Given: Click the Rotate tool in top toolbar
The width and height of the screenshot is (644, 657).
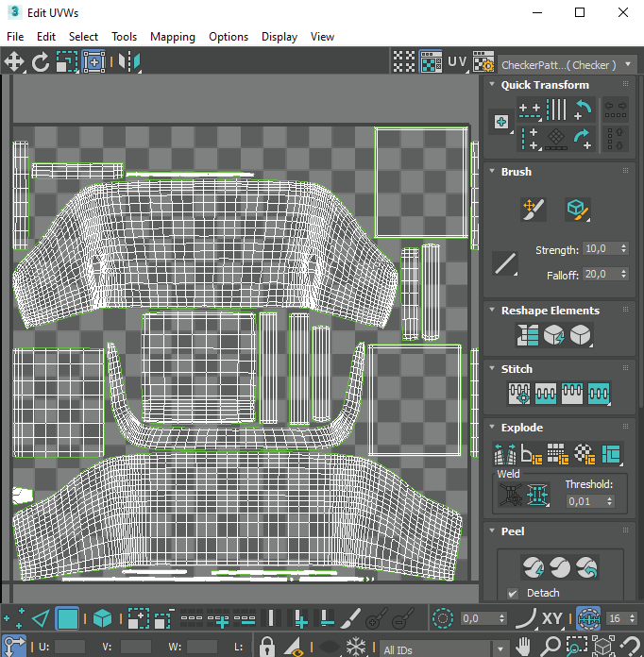Looking at the screenshot, I should tap(41, 62).
